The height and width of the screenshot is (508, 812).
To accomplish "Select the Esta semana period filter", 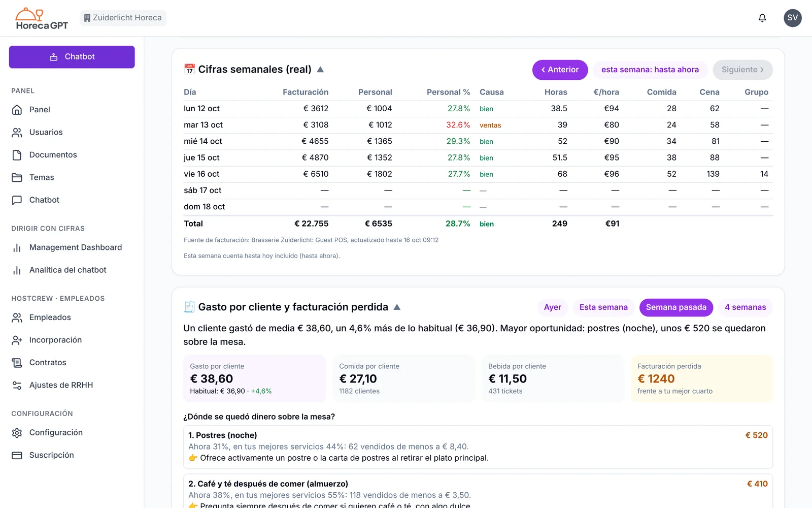I will pos(603,307).
